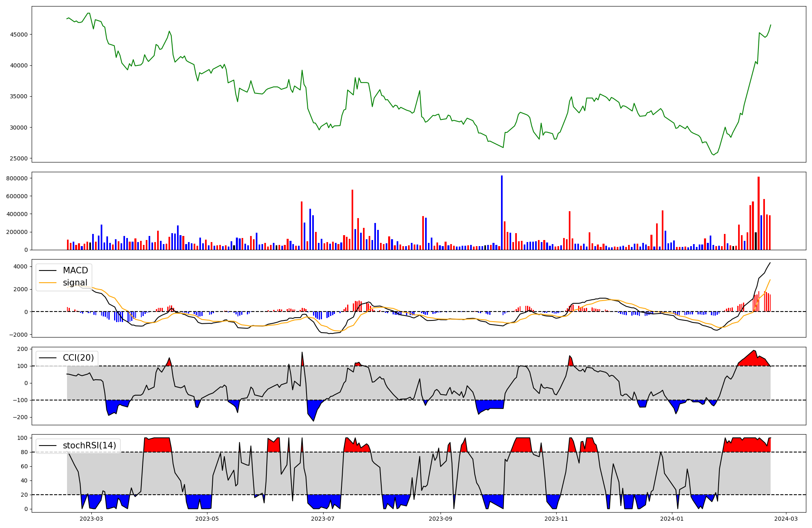This screenshot has width=812, height=528.
Task: Click the 4000 MACD axis label
Action: click(x=21, y=266)
